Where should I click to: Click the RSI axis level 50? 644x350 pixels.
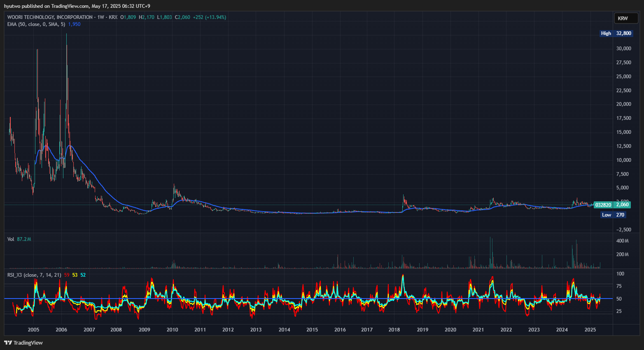tap(619, 299)
